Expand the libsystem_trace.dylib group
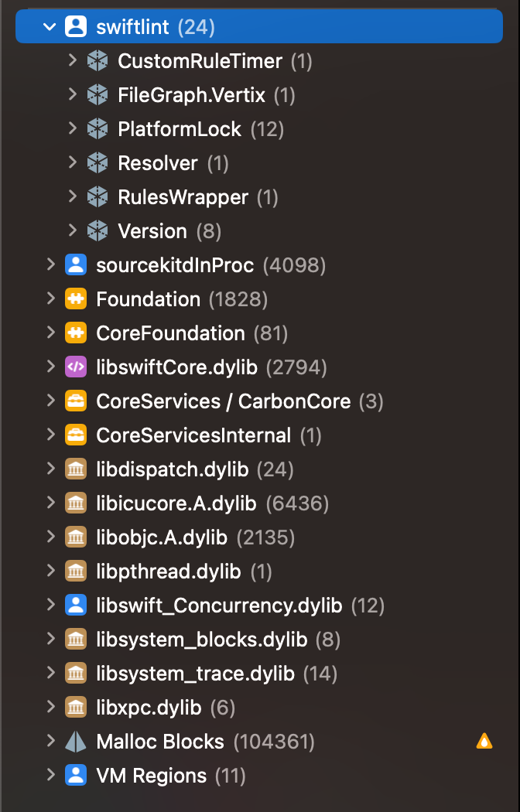This screenshot has width=520, height=812. [x=51, y=673]
